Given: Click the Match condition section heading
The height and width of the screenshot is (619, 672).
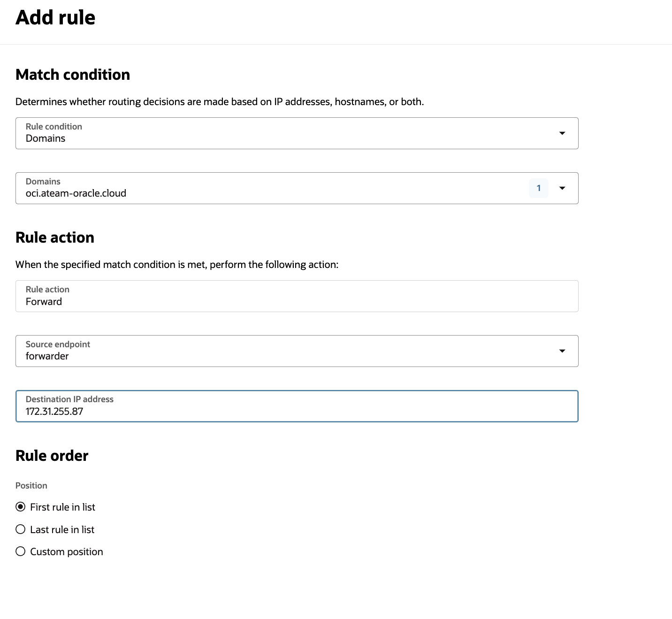Looking at the screenshot, I should (x=73, y=75).
